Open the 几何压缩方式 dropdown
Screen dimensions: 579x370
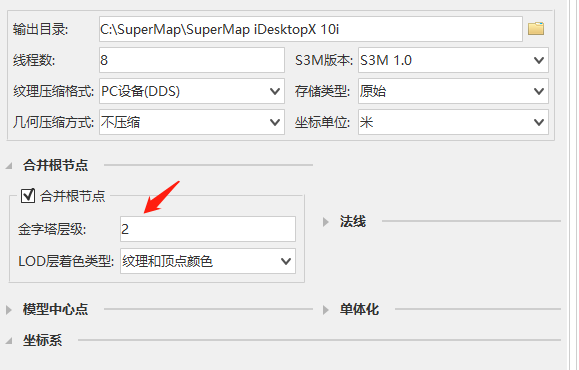(x=192, y=122)
